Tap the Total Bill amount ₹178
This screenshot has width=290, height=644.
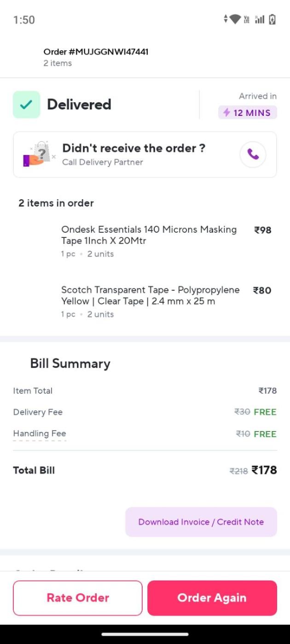(x=264, y=470)
